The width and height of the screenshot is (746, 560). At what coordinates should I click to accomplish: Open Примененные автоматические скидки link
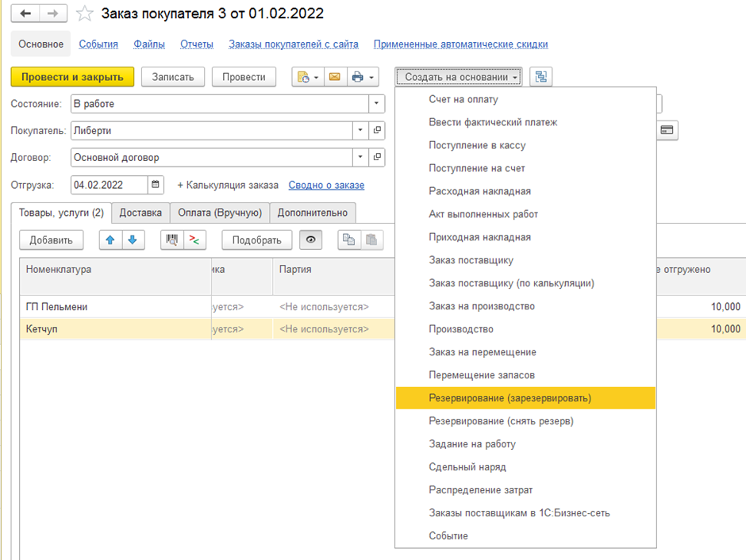pyautogui.click(x=460, y=44)
